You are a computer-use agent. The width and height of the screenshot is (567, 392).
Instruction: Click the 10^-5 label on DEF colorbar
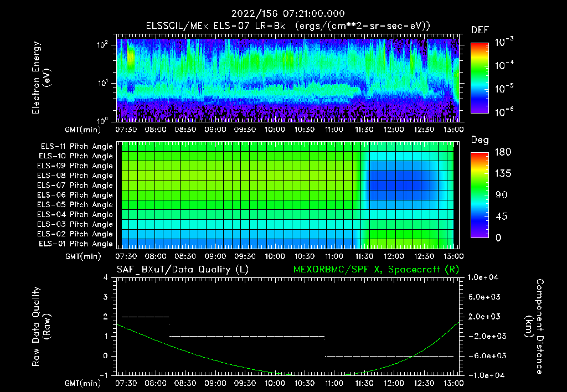[504, 89]
